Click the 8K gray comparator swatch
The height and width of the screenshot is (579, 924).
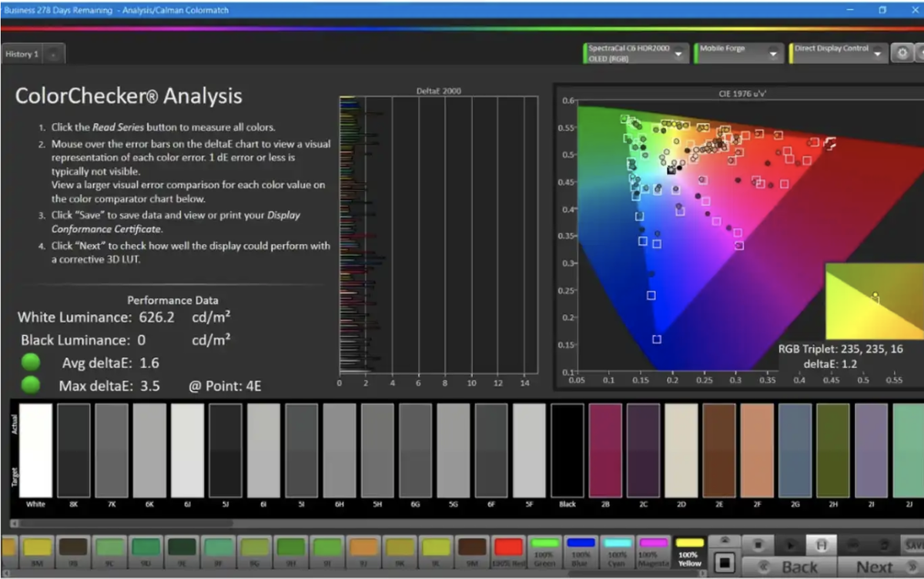pyautogui.click(x=73, y=450)
